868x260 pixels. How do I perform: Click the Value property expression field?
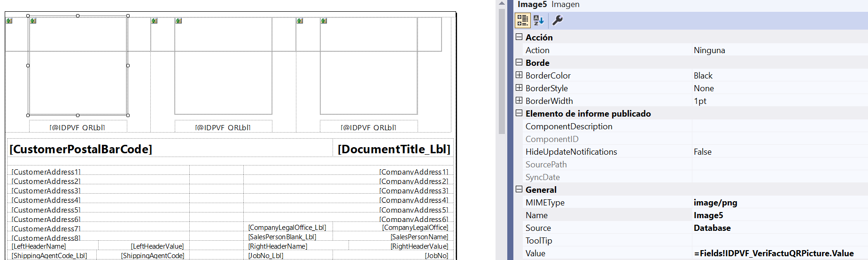tap(774, 253)
